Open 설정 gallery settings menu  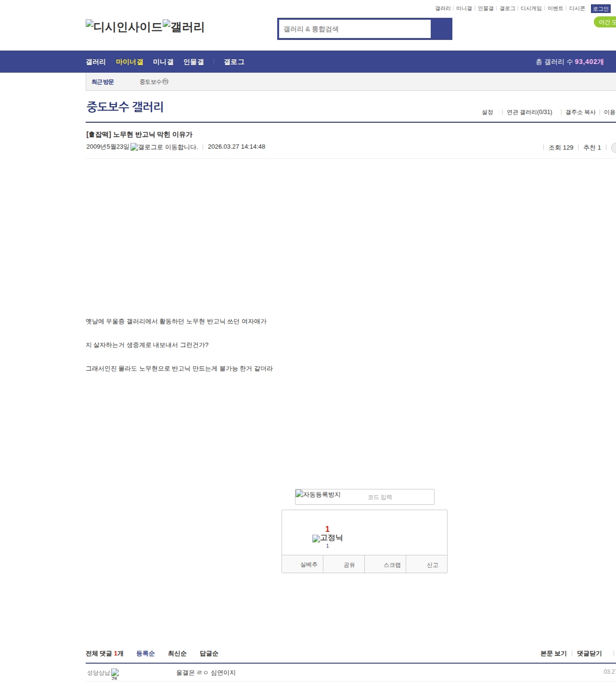click(487, 112)
